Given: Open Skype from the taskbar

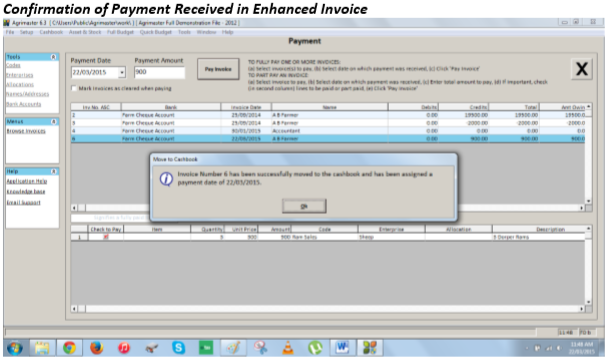Looking at the screenshot, I should tap(178, 348).
